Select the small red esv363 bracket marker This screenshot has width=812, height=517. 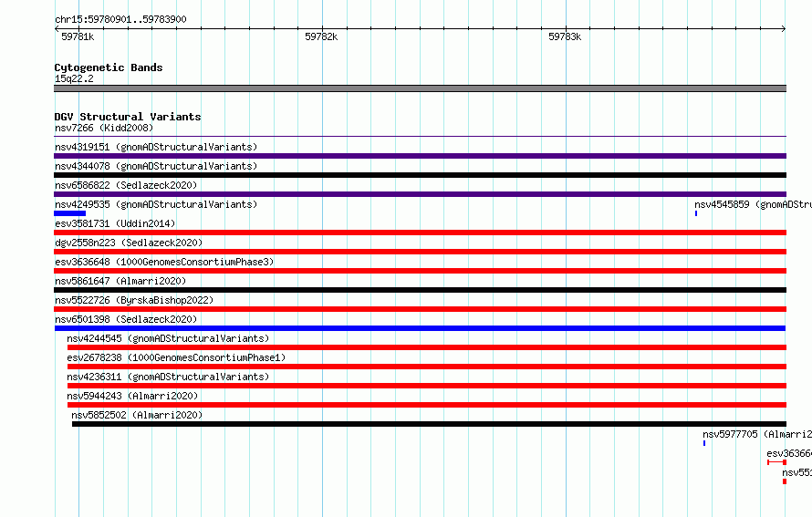point(776,462)
